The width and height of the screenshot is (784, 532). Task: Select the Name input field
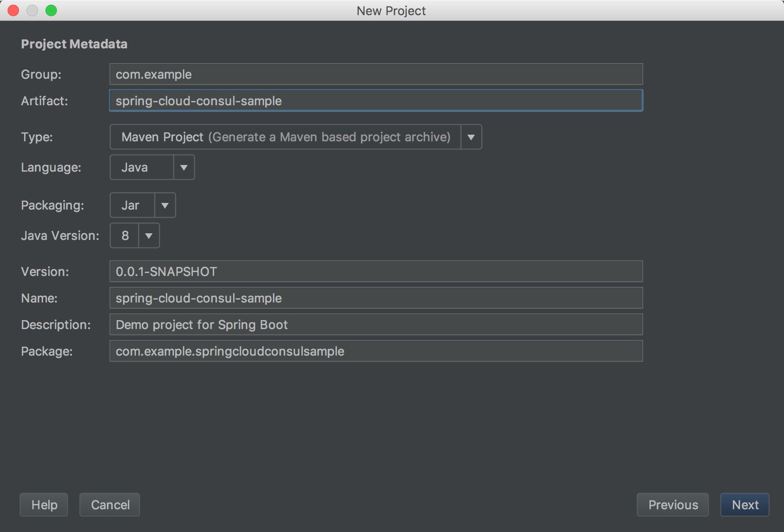pyautogui.click(x=375, y=298)
